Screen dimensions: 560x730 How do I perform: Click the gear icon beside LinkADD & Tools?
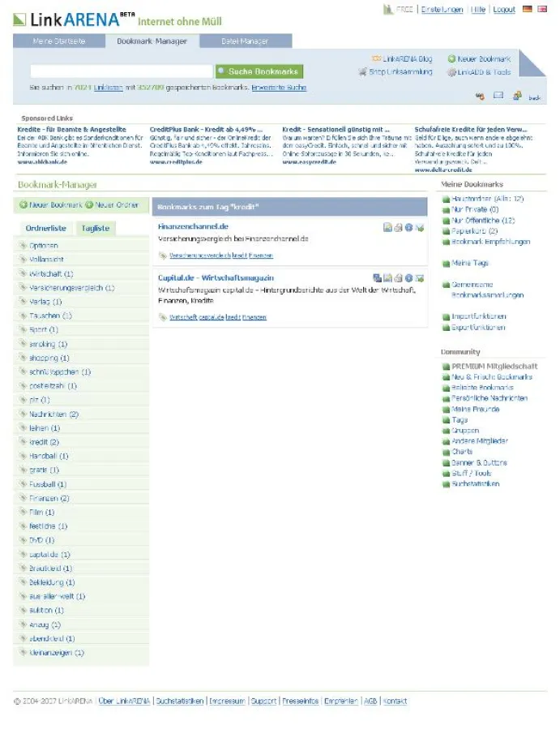tap(451, 72)
